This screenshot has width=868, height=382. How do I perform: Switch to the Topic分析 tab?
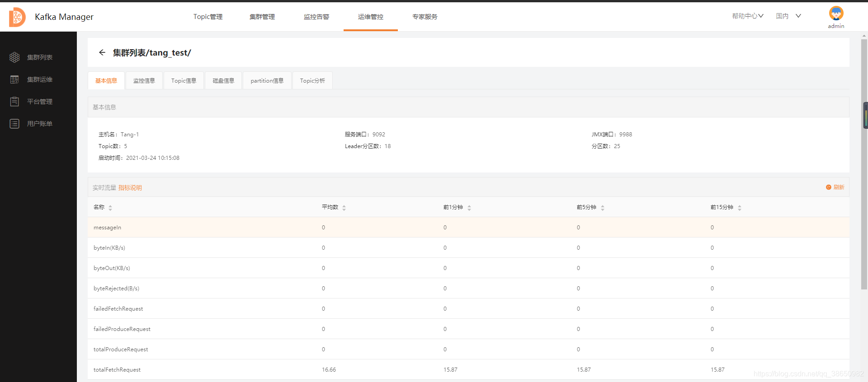point(312,80)
